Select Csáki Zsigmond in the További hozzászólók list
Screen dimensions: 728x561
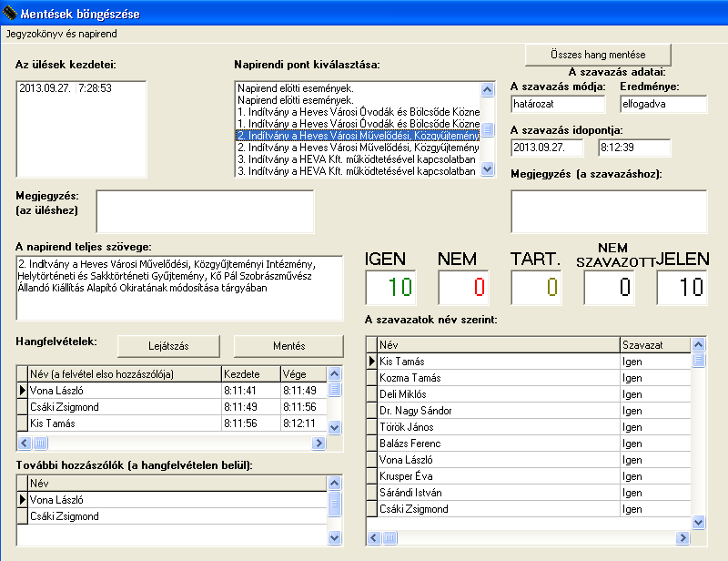coord(177,516)
